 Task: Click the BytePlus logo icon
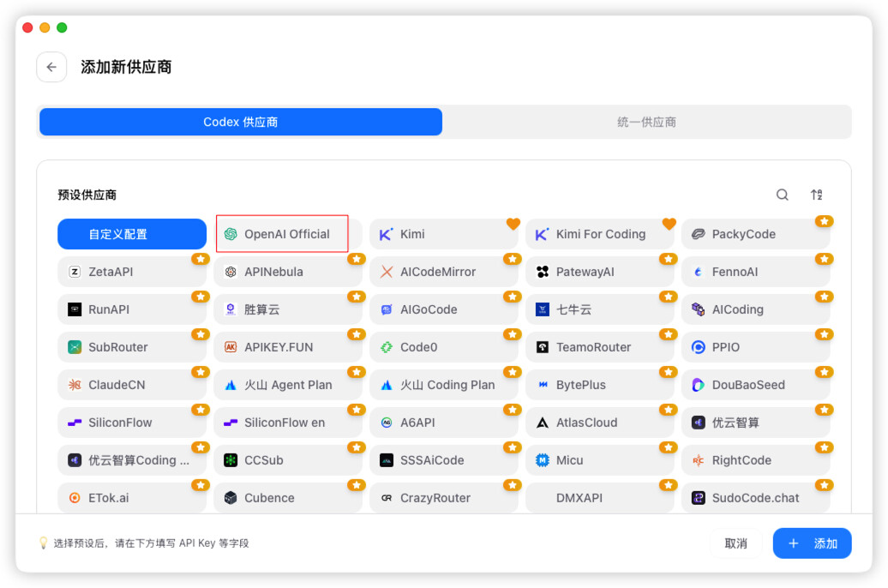coord(543,385)
